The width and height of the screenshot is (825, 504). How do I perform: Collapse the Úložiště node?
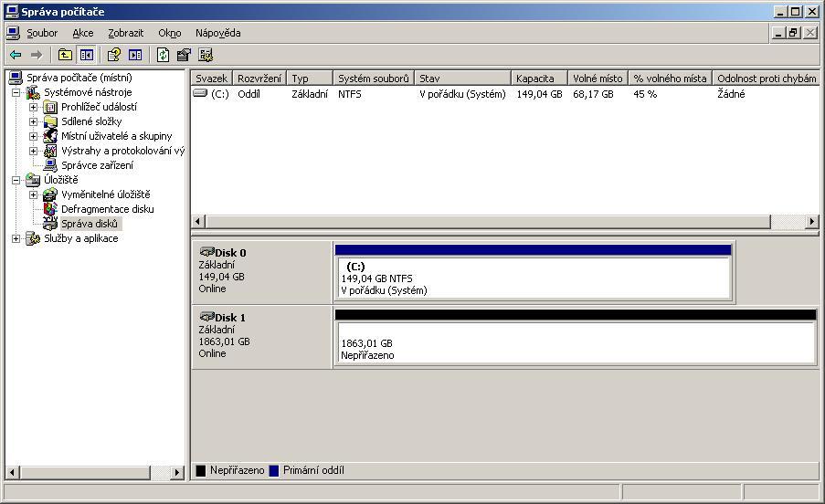tap(16, 180)
